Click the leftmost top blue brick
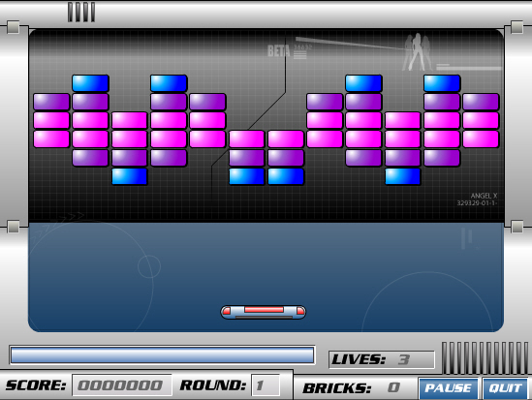Screen dimensions: 532x400 click(x=90, y=83)
